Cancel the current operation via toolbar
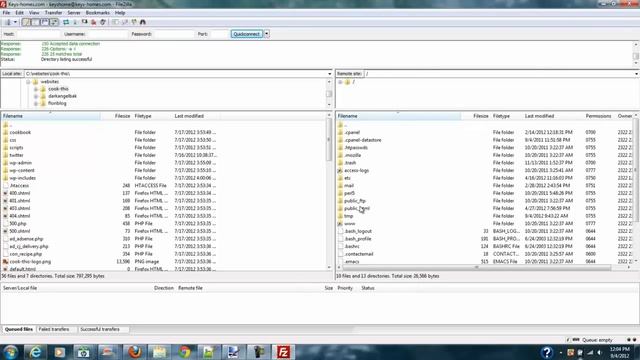Image resolution: width=640 pixels, height=360 pixels. point(84,22)
